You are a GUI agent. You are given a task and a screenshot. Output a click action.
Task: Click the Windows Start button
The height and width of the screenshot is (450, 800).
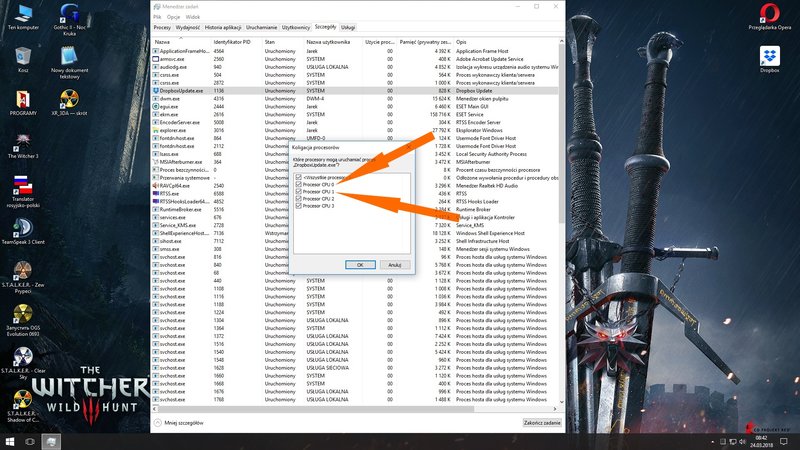pos(8,441)
